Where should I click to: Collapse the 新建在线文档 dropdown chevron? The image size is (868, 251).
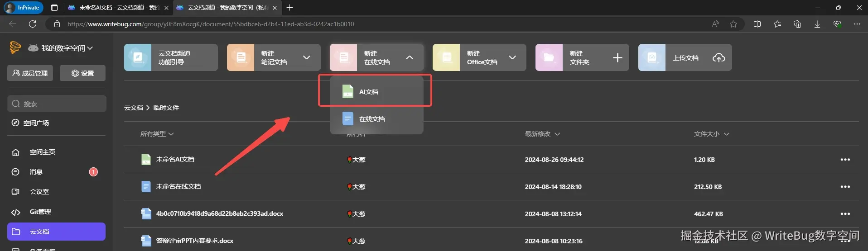click(x=410, y=57)
